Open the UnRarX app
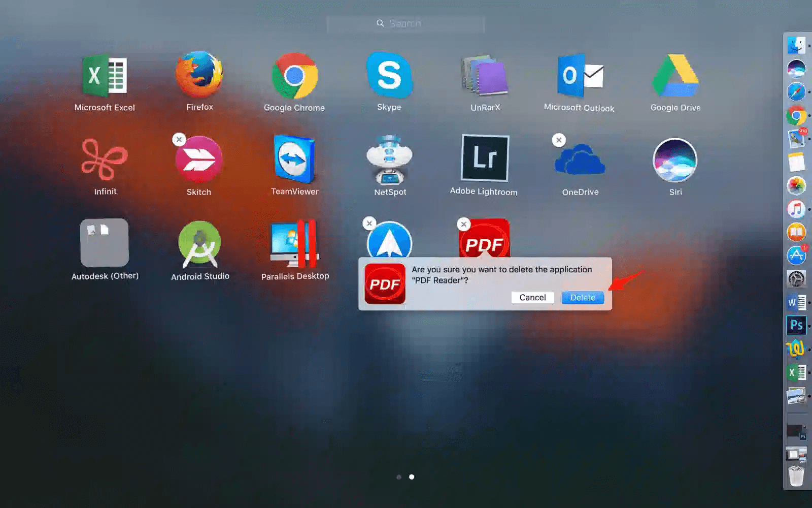This screenshot has height=508, width=812. 485,75
